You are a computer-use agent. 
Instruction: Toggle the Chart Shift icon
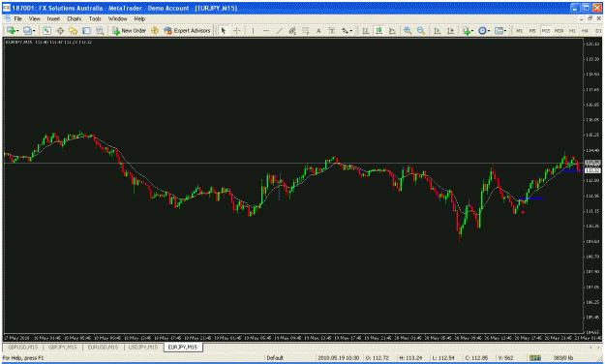point(450,30)
